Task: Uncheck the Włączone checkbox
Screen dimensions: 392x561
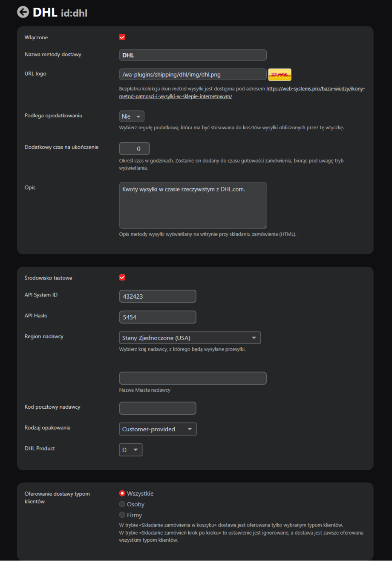Action: click(122, 37)
